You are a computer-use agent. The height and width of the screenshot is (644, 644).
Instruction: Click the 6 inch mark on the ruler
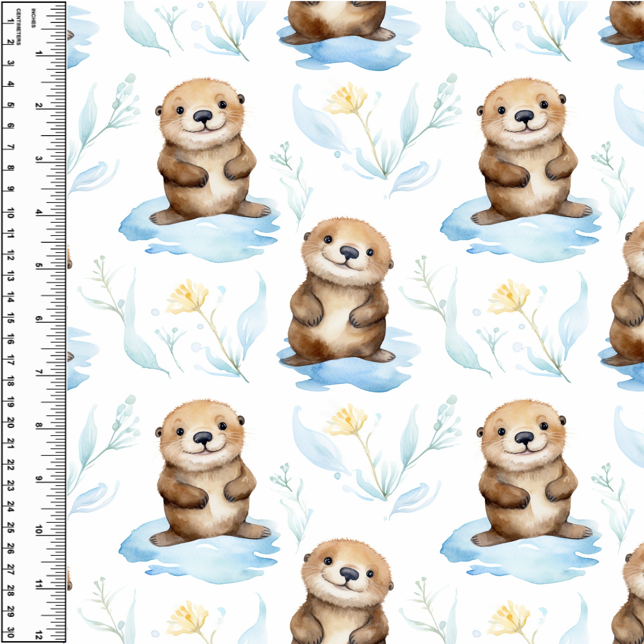pos(39,319)
